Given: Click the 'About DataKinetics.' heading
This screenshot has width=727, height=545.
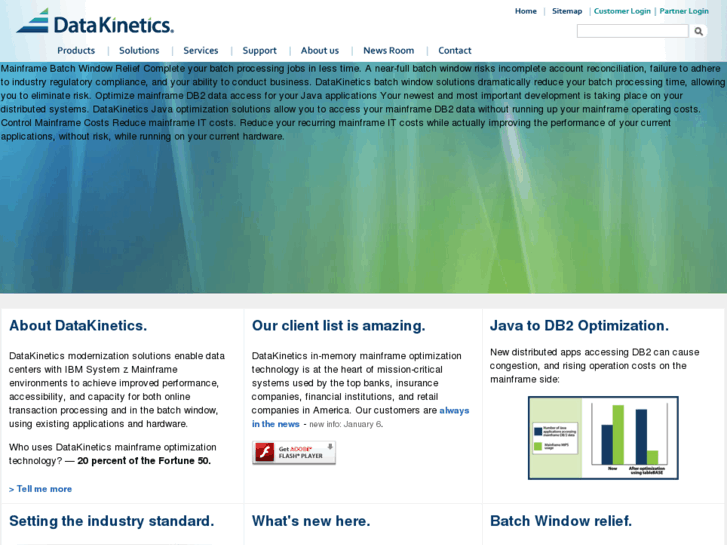Looking at the screenshot, I should (78, 326).
